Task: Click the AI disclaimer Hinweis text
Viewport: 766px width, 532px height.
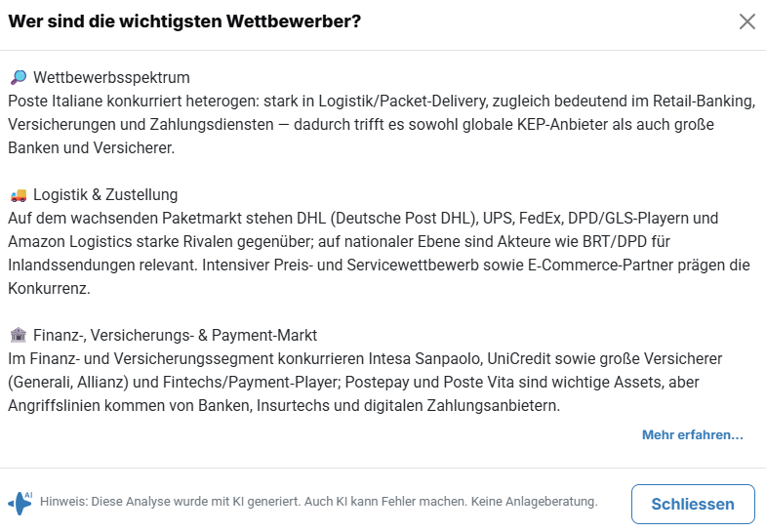Action: pyautogui.click(x=318, y=502)
